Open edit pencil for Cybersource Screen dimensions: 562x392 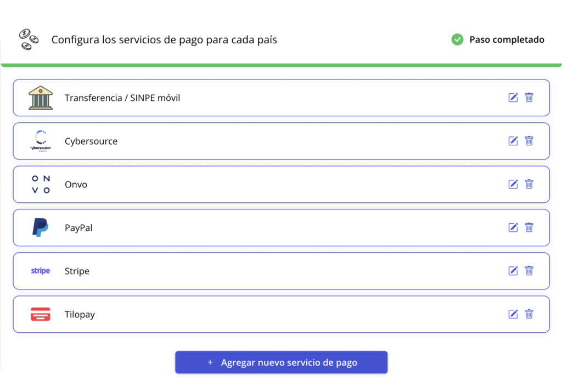coord(513,141)
